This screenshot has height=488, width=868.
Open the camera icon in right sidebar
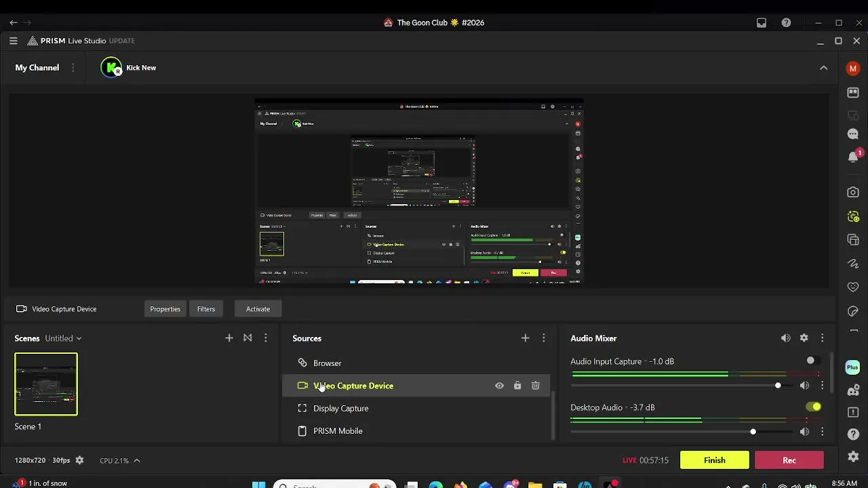pyautogui.click(x=853, y=192)
